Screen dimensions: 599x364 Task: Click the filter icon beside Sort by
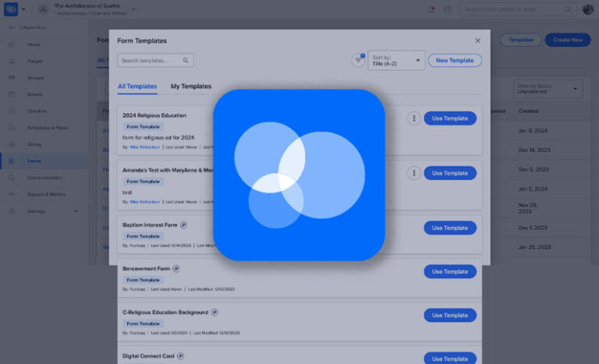[358, 60]
